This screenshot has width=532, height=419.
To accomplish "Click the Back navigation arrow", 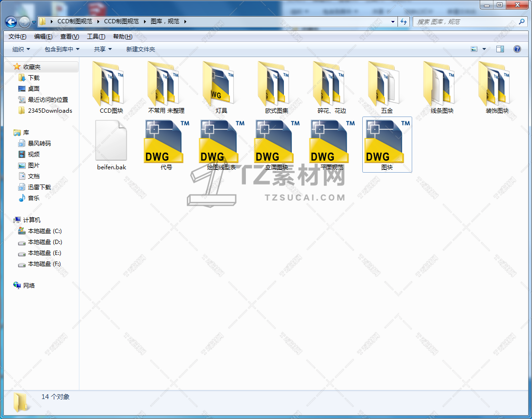I will point(11,22).
